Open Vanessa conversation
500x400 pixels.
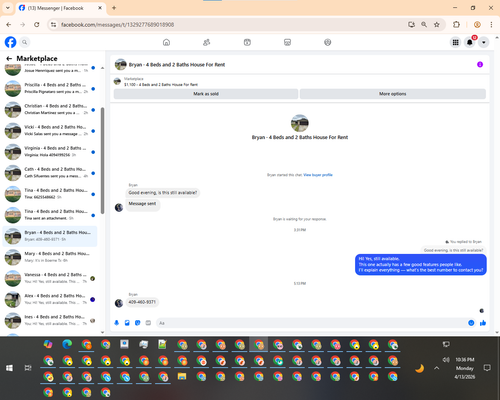[x=50, y=278]
